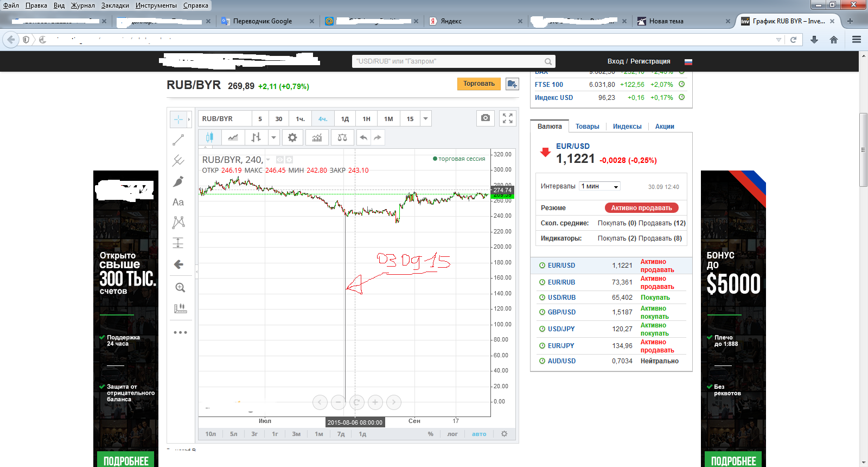Image resolution: width=868 pixels, height=467 pixels.
Task: Open the chart in fullscreen mode
Action: (x=507, y=118)
